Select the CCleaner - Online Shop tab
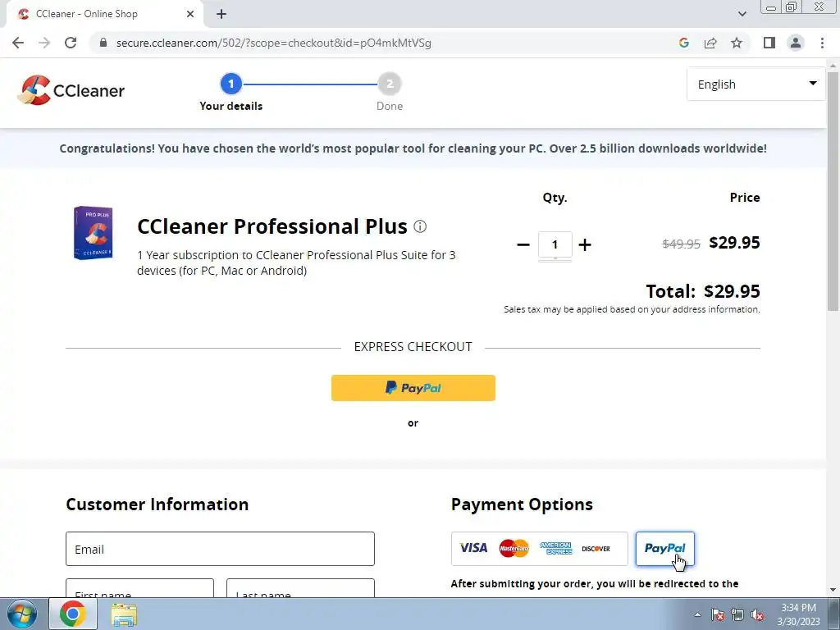Image resolution: width=840 pixels, height=630 pixels. tap(104, 14)
